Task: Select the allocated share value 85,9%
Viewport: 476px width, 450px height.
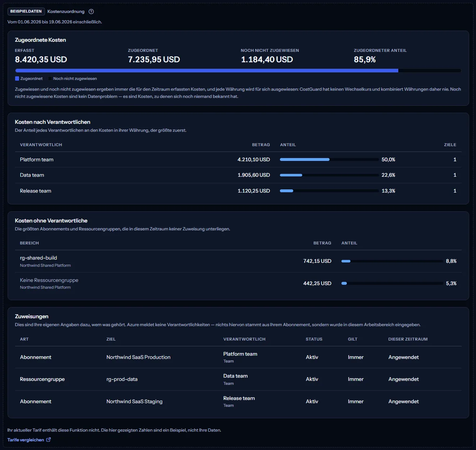Action: pos(365,59)
